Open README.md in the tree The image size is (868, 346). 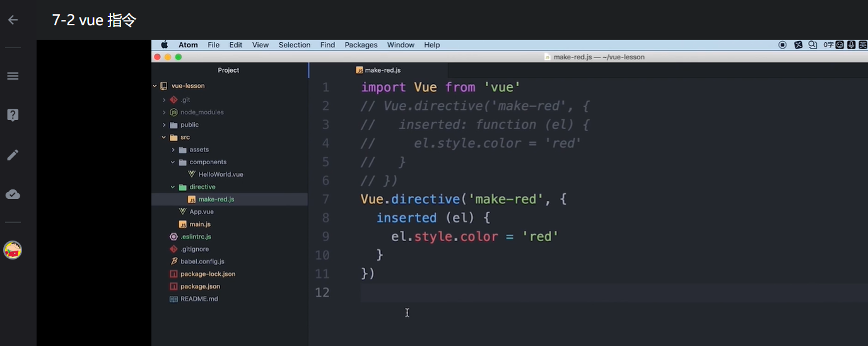coord(199,299)
